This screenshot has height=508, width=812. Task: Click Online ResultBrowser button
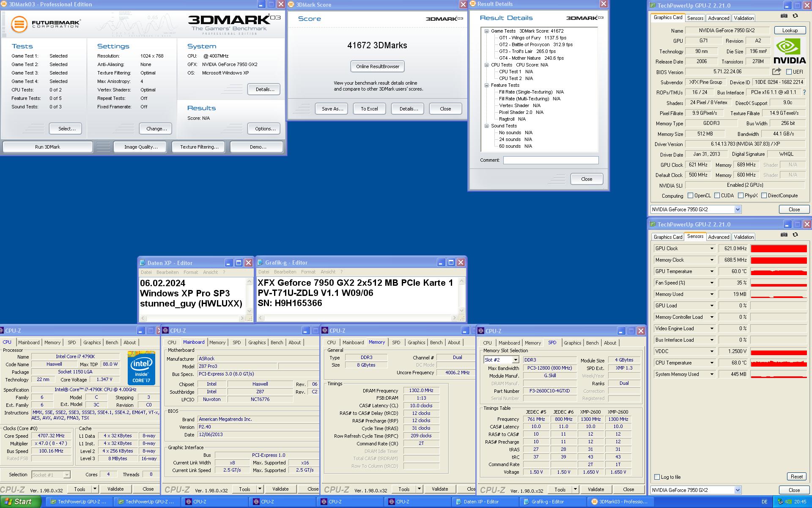click(x=377, y=66)
